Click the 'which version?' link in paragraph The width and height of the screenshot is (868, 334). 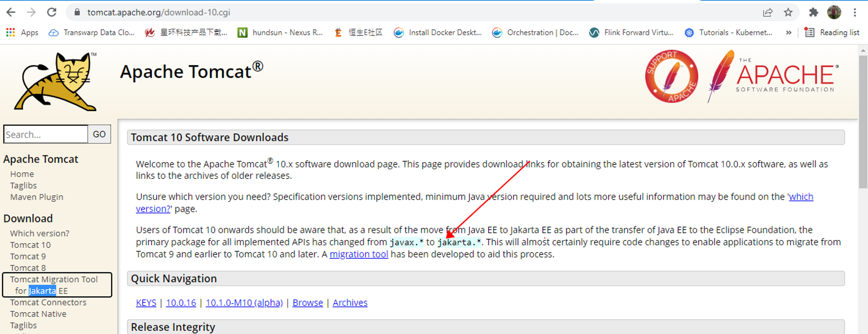coord(801,197)
